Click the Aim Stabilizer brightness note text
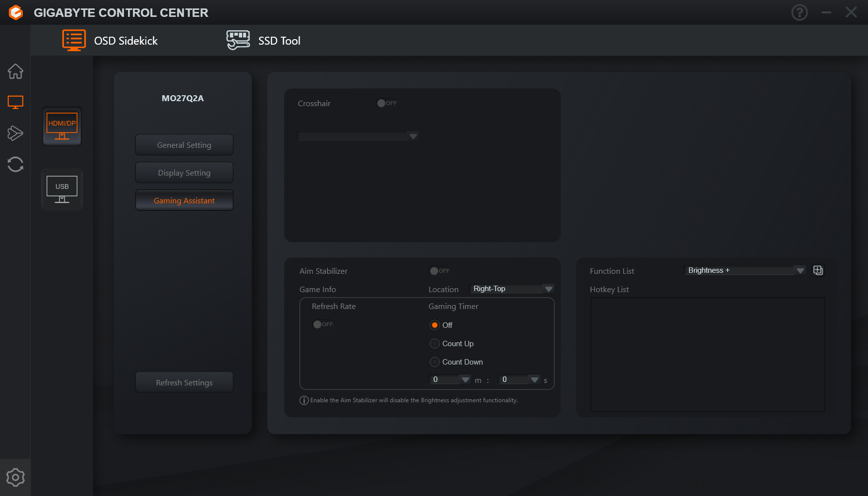Viewport: 868px width, 496px height. (x=414, y=400)
